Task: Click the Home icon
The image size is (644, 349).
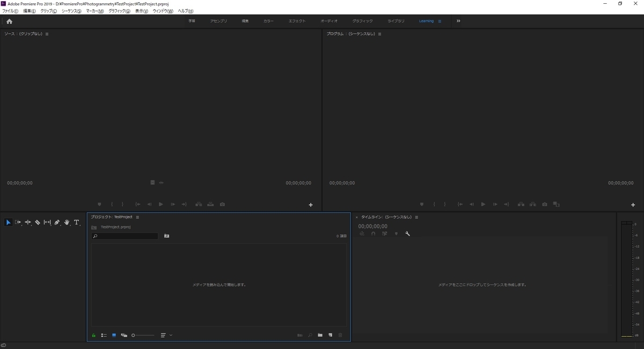Action: 9,21
